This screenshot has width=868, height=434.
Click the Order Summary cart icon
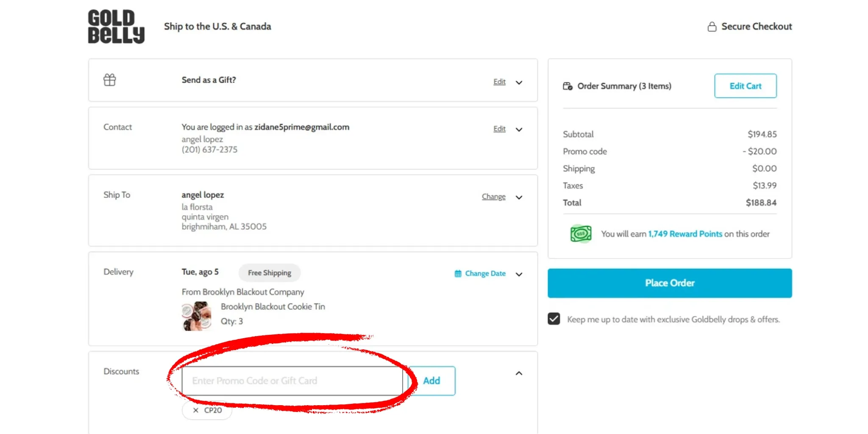tap(568, 86)
